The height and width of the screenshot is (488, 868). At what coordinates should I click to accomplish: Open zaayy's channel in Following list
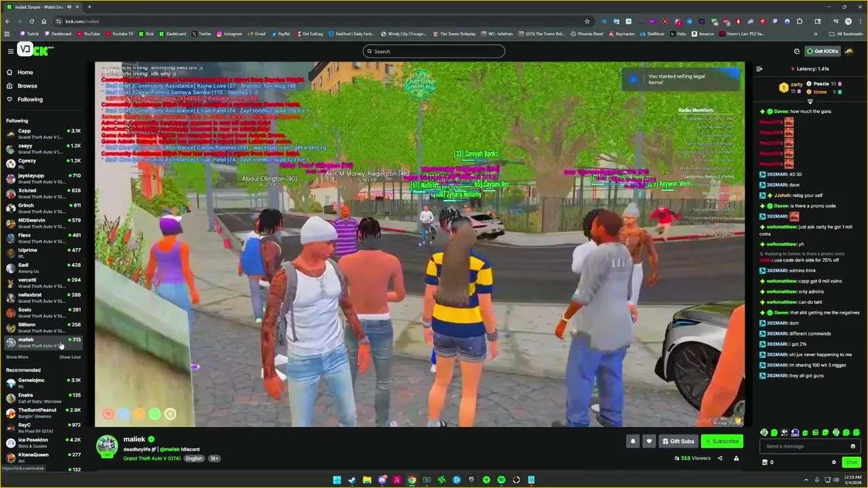[43, 148]
